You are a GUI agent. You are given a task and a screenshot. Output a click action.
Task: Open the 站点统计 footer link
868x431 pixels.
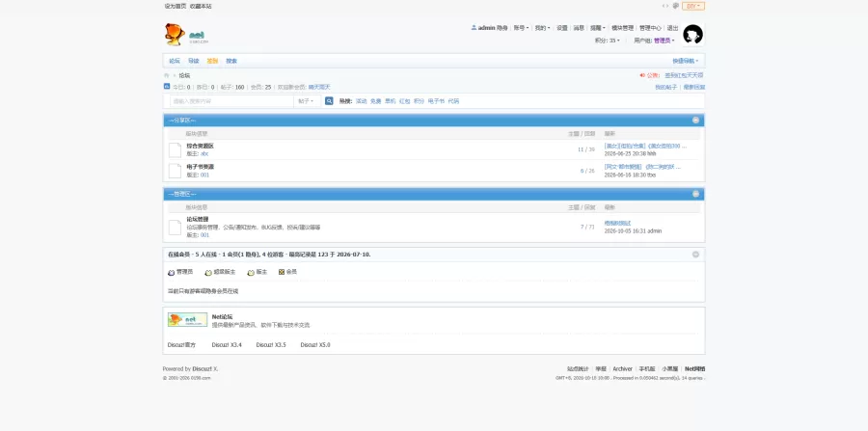578,369
